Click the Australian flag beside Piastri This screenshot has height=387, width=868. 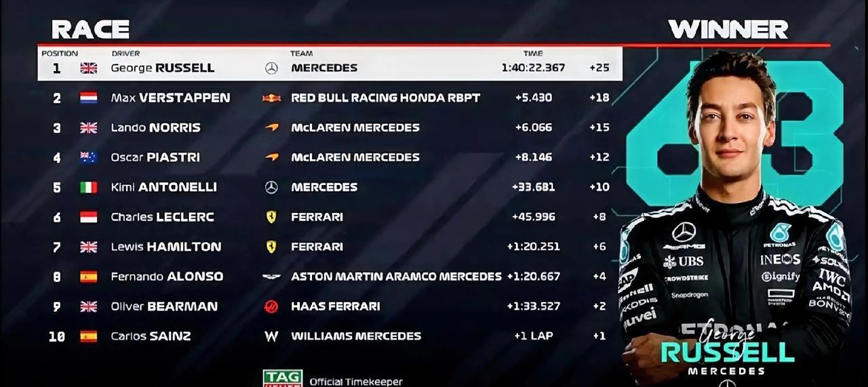(89, 157)
